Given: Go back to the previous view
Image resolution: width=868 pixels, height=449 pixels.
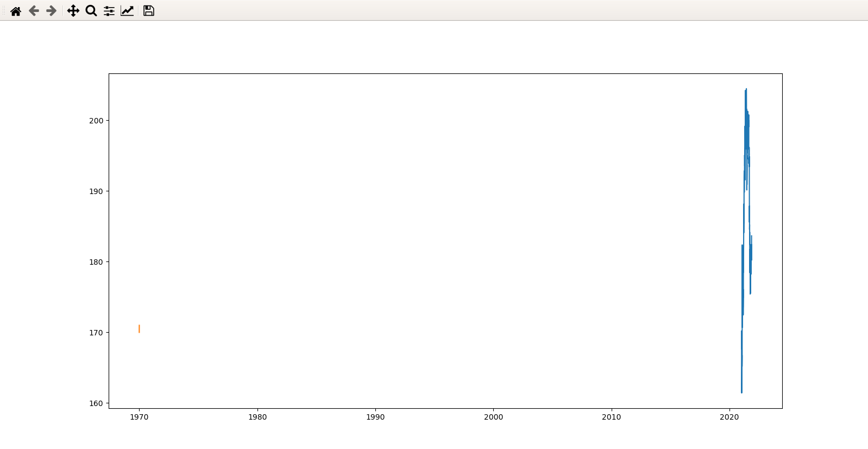Looking at the screenshot, I should [34, 11].
